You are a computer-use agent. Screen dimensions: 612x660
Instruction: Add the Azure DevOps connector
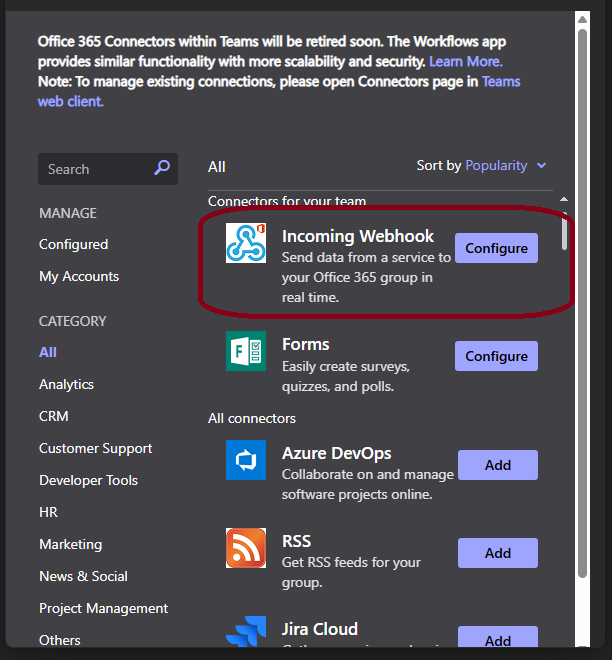pos(498,465)
